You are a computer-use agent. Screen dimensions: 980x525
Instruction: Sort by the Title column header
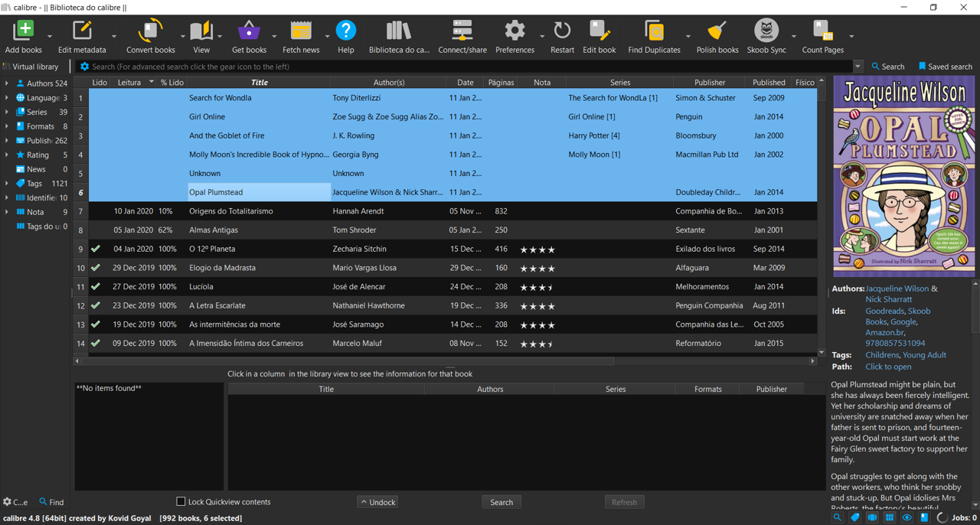[259, 82]
